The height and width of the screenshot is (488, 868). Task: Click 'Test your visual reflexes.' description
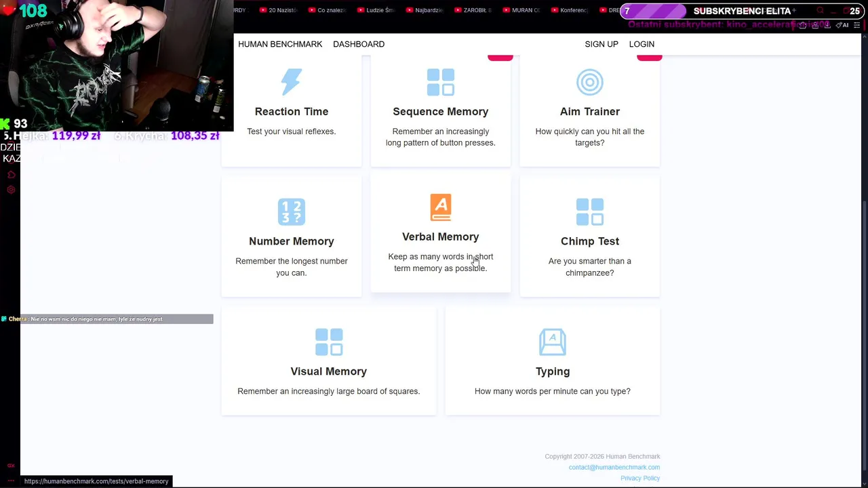click(x=292, y=131)
